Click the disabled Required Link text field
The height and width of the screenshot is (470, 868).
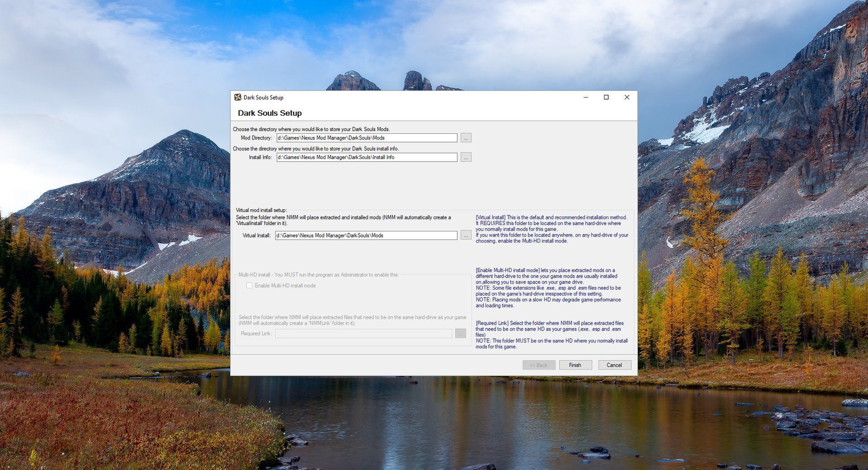[364, 333]
